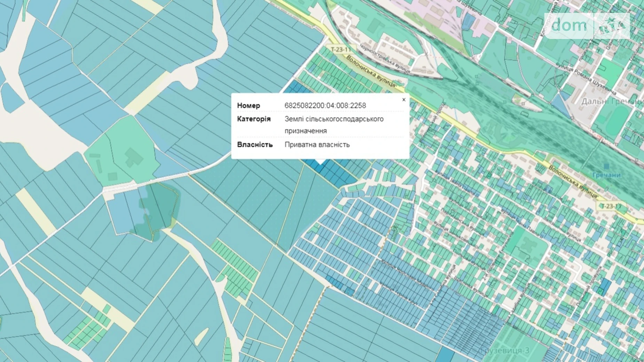The height and width of the screenshot is (362, 644).
Task: Click the cadastral number 6825082200:04:008:2258
Action: click(x=325, y=105)
